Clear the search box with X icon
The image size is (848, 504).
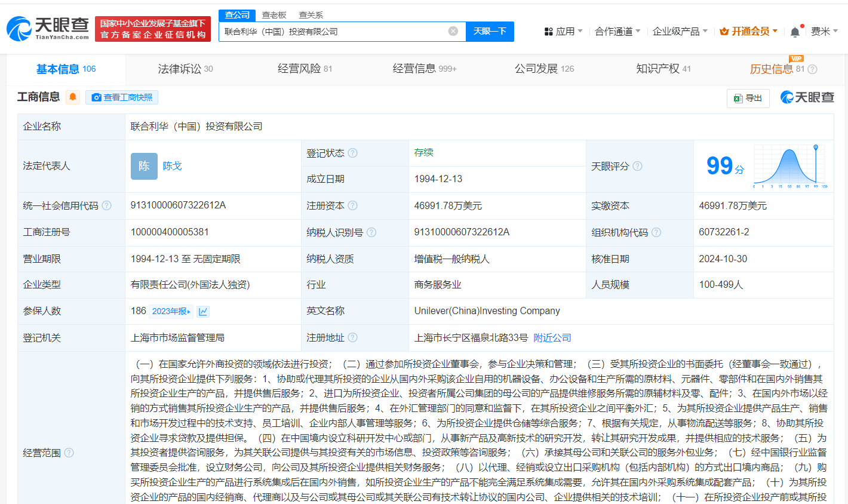[x=453, y=31]
